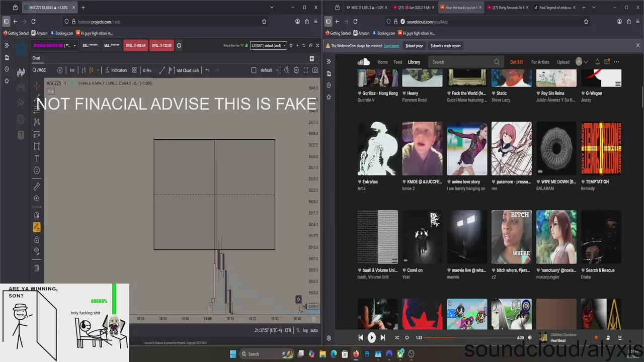Open the TEMPTATION track thumbnail
This screenshot has width=644, height=362.
[601, 148]
